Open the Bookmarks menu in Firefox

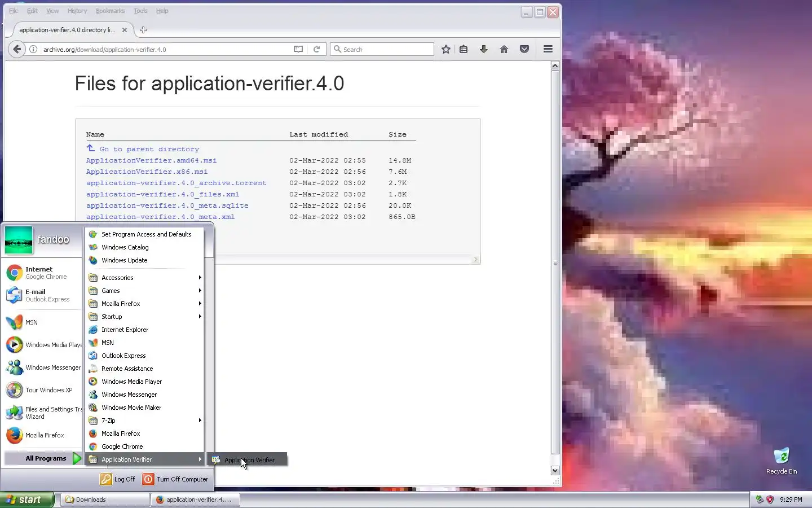coord(110,11)
